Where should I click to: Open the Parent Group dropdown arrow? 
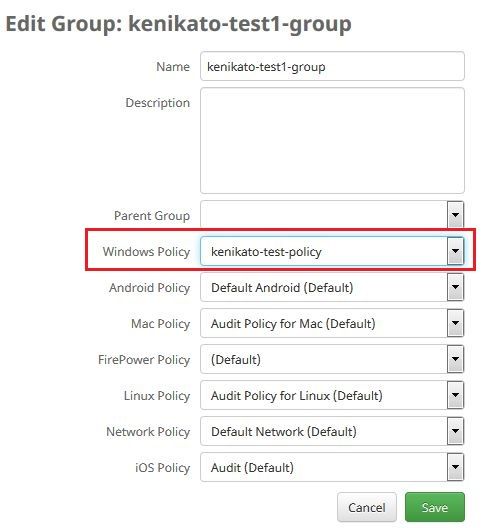(x=455, y=214)
